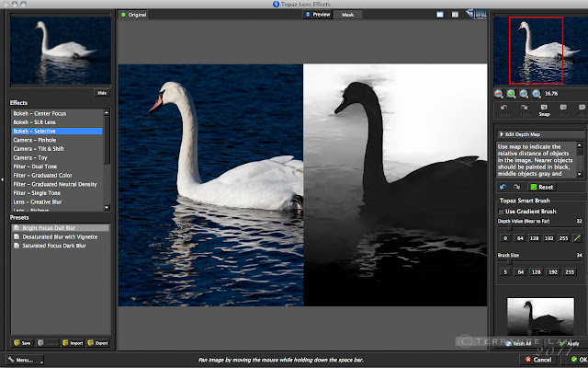588x368 pixels.
Task: Set brush size preset to 5
Action: (505, 272)
